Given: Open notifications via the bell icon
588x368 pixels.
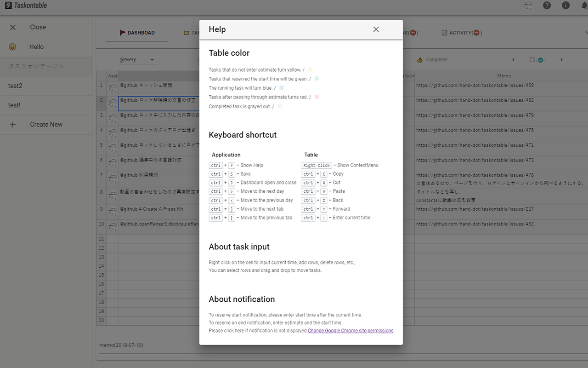Looking at the screenshot, I should pos(584,5).
